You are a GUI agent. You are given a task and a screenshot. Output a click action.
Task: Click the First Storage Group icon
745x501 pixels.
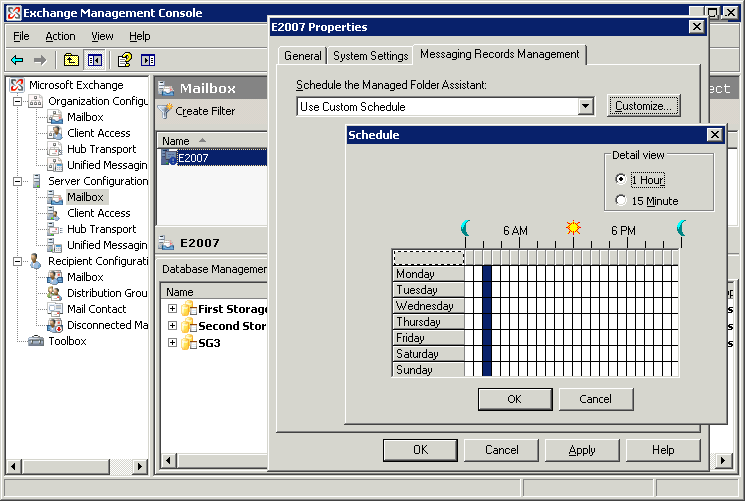pyautogui.click(x=189, y=308)
